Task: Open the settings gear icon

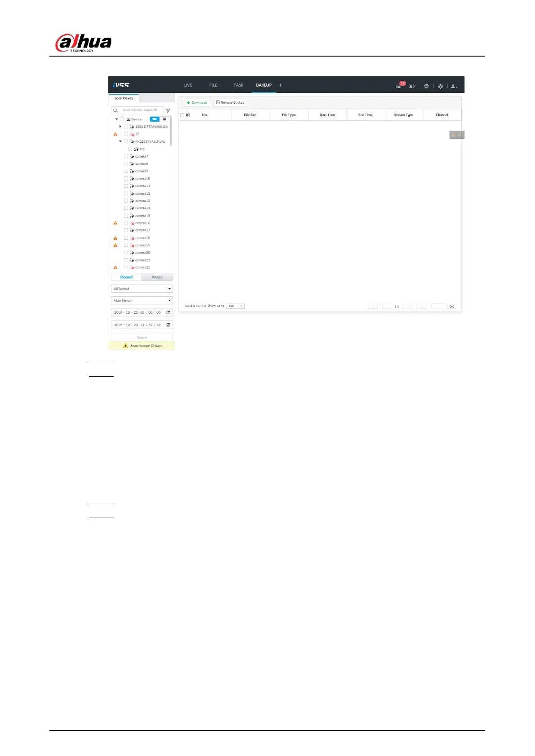Action: pos(440,86)
